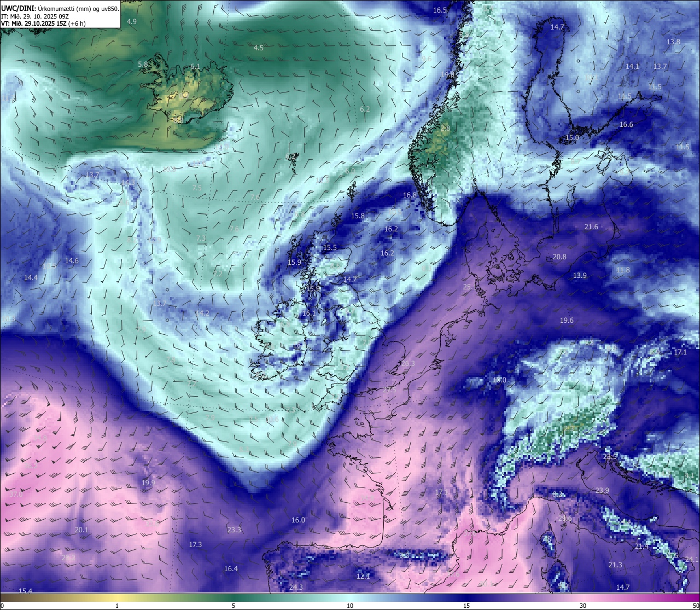This screenshot has height=610, width=700.
Task: Click the 16.8 value near Norway
Action: tap(410, 195)
